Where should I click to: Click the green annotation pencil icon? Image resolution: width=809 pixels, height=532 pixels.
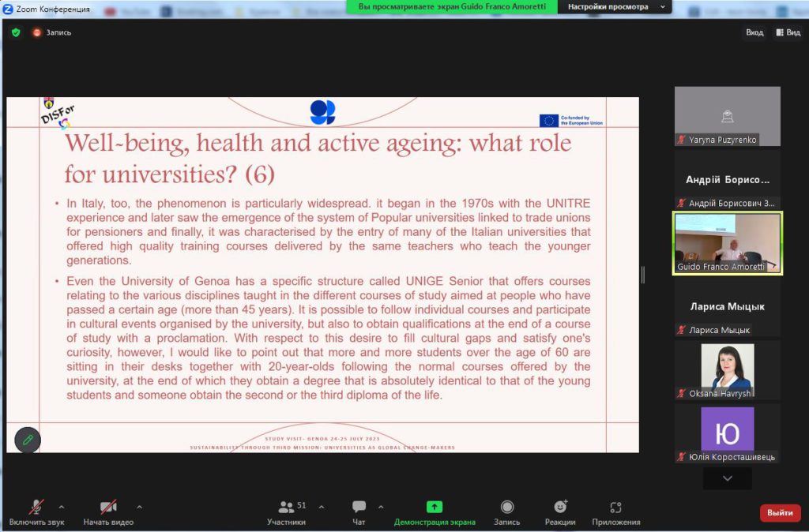click(28, 440)
